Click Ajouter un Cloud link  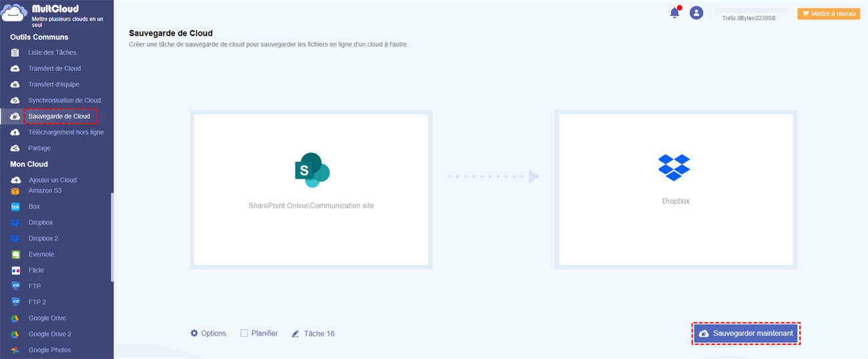pos(53,180)
